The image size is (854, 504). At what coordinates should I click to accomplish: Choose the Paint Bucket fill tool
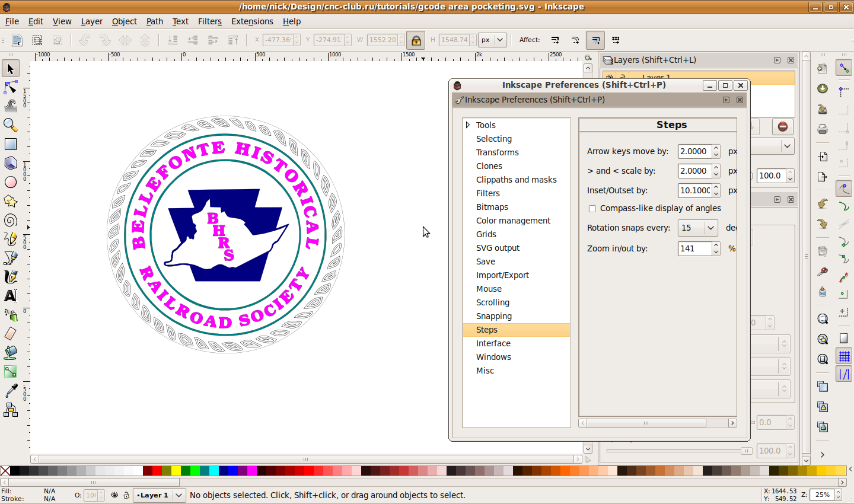[10, 353]
